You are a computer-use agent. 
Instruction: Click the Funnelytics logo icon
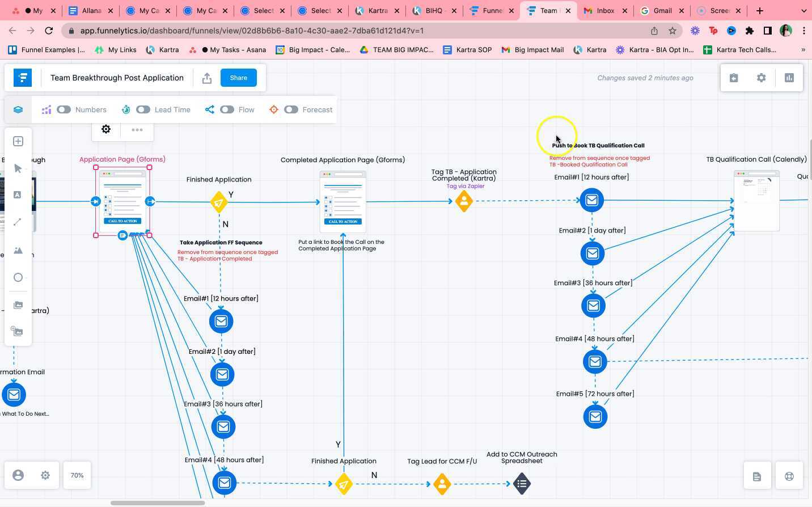pyautogui.click(x=22, y=78)
